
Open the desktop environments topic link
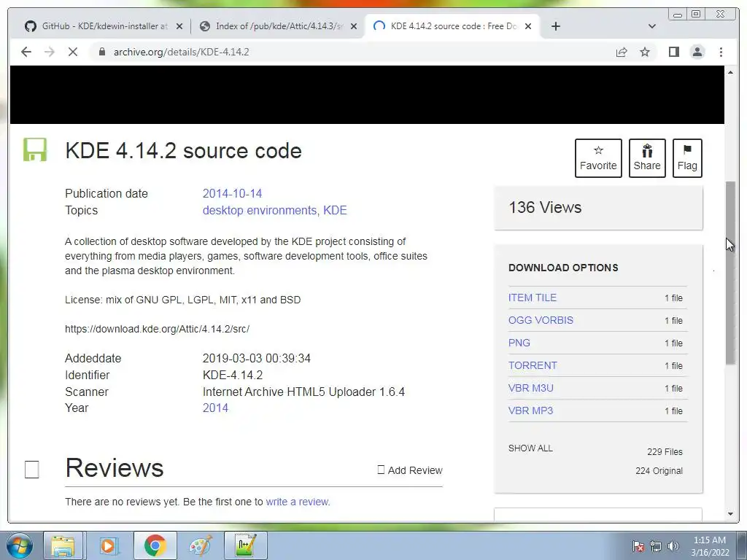[259, 211]
